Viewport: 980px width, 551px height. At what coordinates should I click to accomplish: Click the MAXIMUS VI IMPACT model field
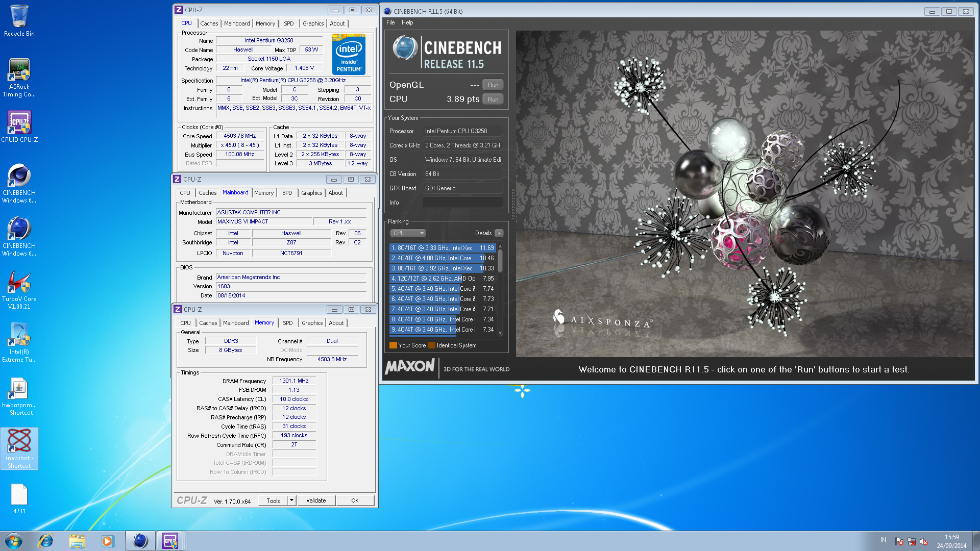coord(264,221)
